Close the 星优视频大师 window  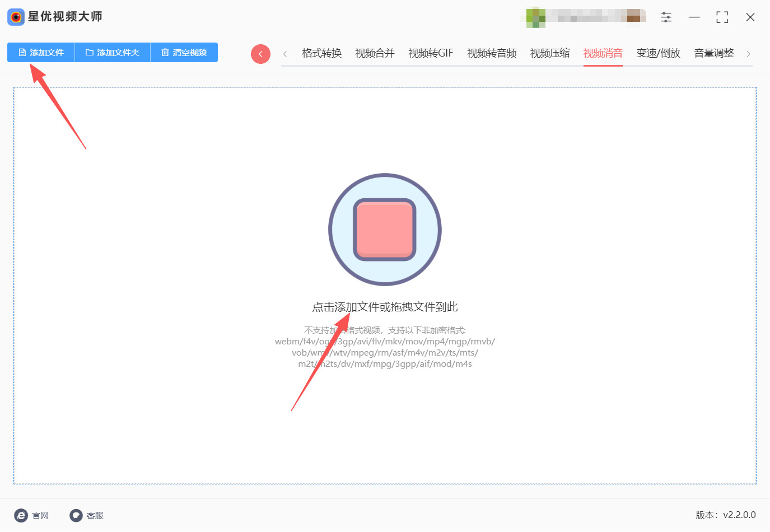point(750,17)
